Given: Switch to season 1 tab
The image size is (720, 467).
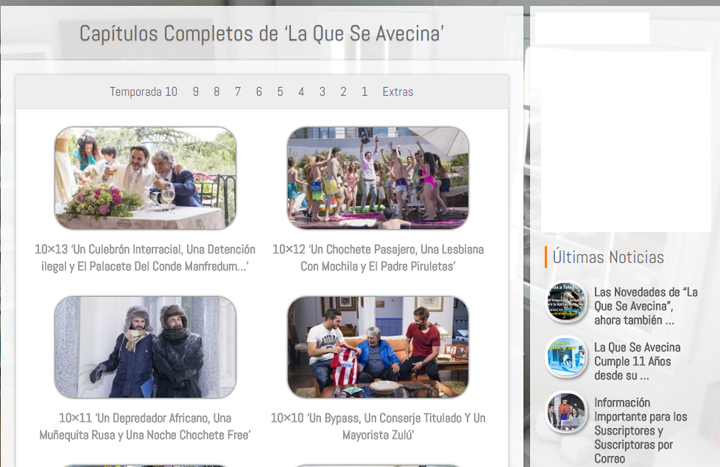Looking at the screenshot, I should (x=365, y=92).
